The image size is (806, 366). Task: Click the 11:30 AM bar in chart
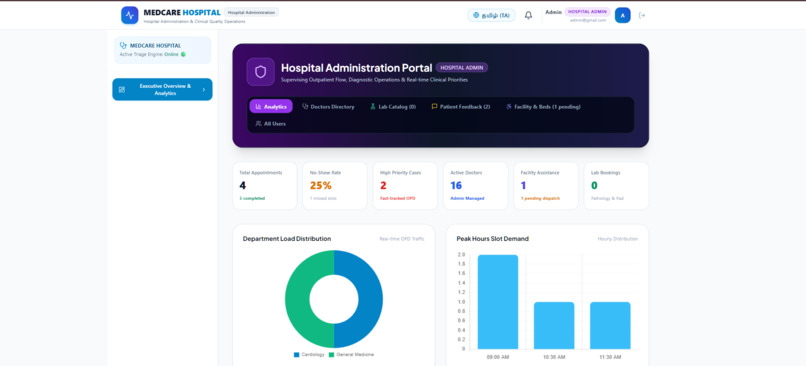coord(610,326)
